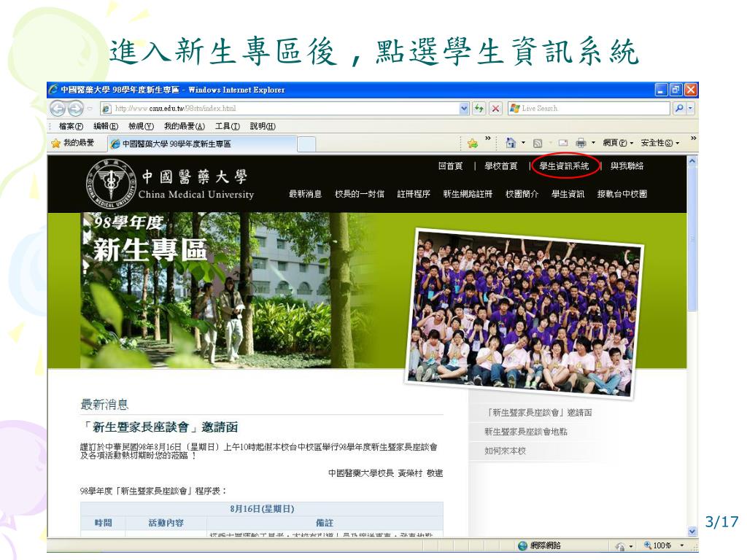Open the 檔案(F) File menu
The width and height of the screenshot is (747, 560).
pyautogui.click(x=71, y=126)
